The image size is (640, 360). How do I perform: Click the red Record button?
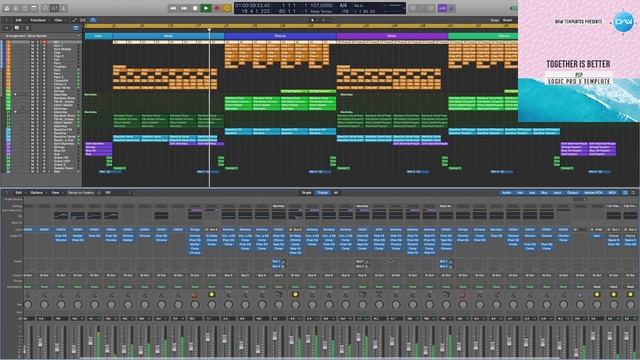point(217,8)
